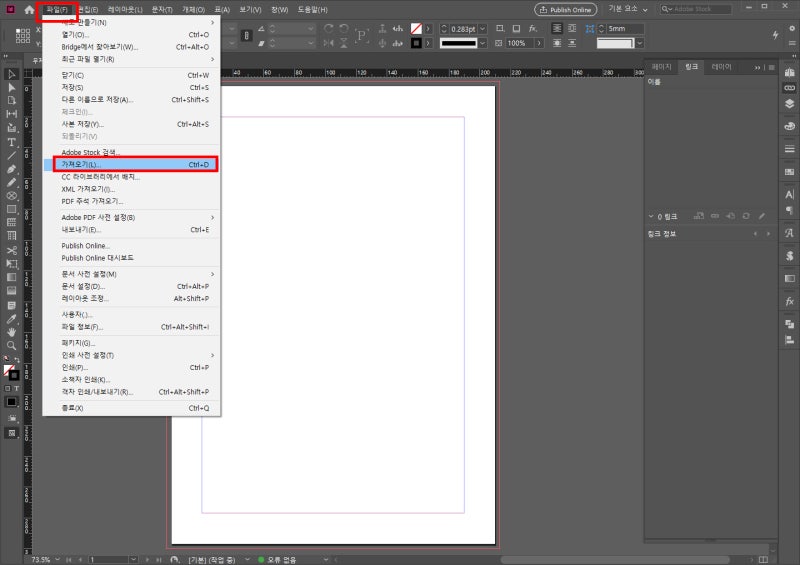This screenshot has width=800, height=565.
Task: Select the Zoom magnifier tool
Action: point(12,345)
